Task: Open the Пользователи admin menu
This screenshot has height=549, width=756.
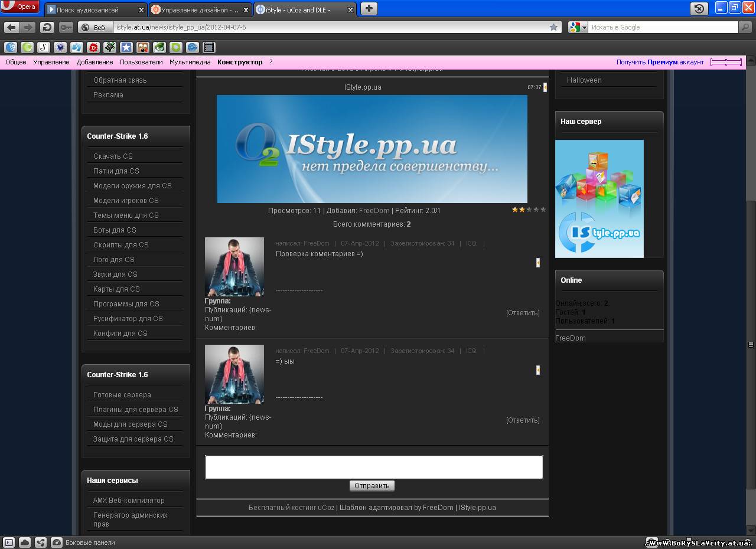Action: coord(141,62)
